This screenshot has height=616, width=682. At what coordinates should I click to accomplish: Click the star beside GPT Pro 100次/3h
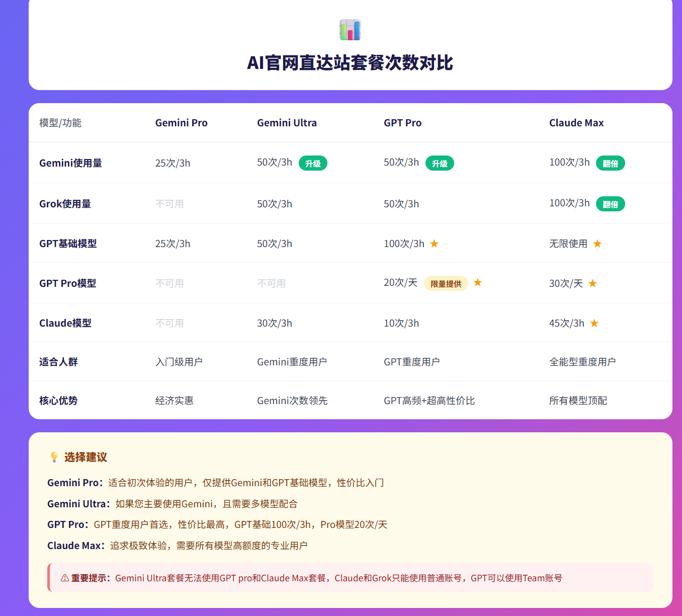(x=434, y=244)
